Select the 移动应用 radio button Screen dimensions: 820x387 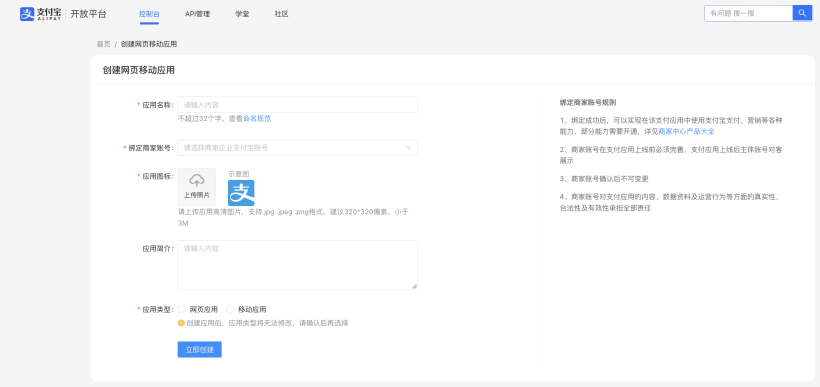(x=230, y=309)
